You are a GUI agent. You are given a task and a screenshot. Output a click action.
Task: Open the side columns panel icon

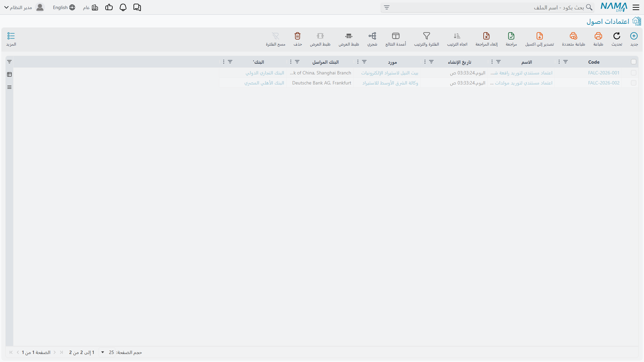pyautogui.click(x=9, y=74)
